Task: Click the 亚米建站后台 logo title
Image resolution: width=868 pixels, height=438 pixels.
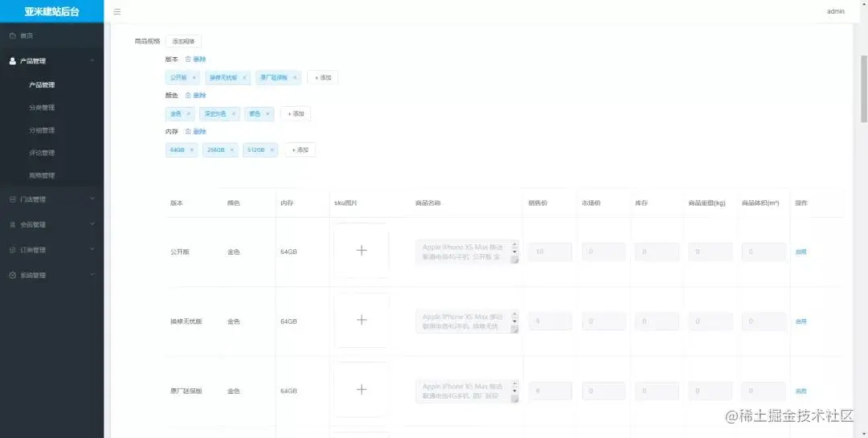Action: point(51,11)
